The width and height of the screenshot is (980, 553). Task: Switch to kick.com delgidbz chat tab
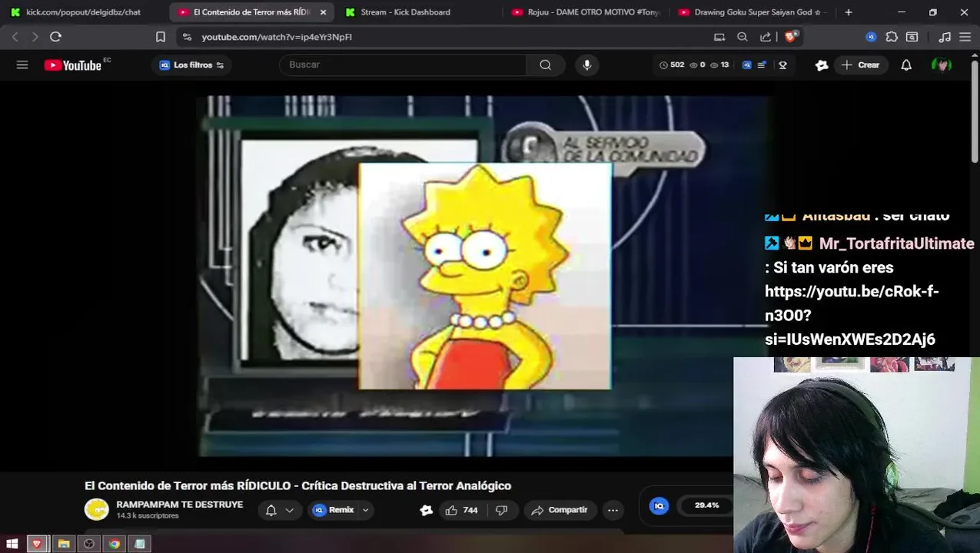(82, 12)
